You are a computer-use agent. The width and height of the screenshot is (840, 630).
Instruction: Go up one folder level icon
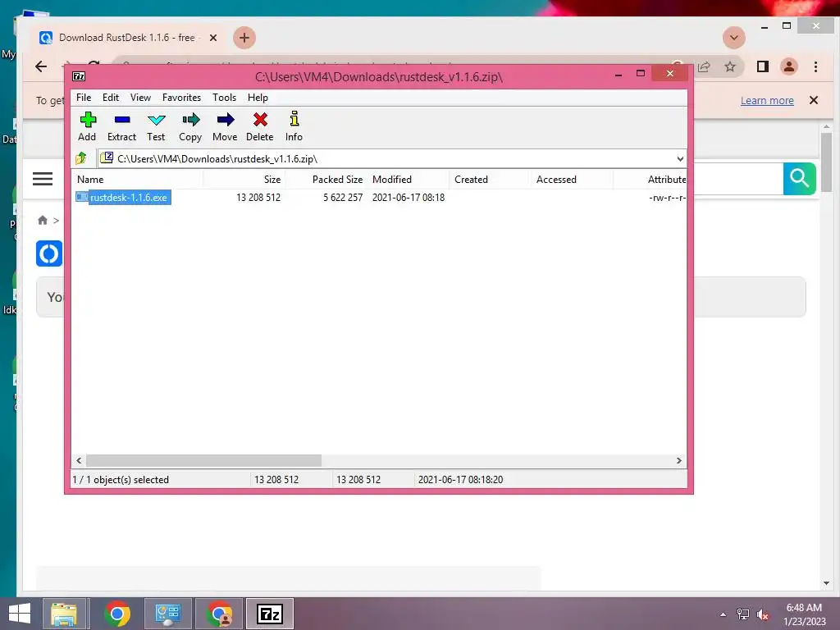click(81, 158)
